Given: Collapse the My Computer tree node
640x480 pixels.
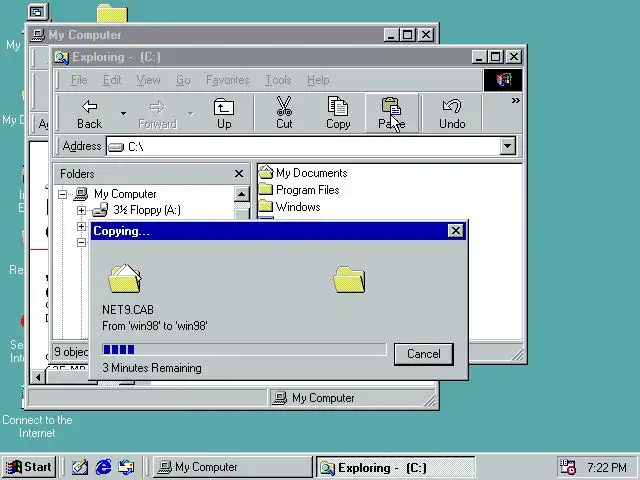Looking at the screenshot, I should (62, 194).
